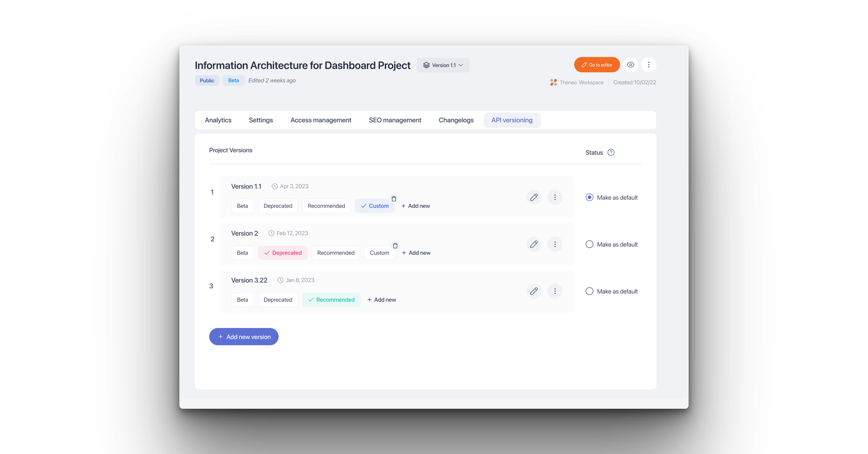The height and width of the screenshot is (454, 868).
Task: Toggle the Recommended tag on Version 3.22
Action: click(x=331, y=300)
